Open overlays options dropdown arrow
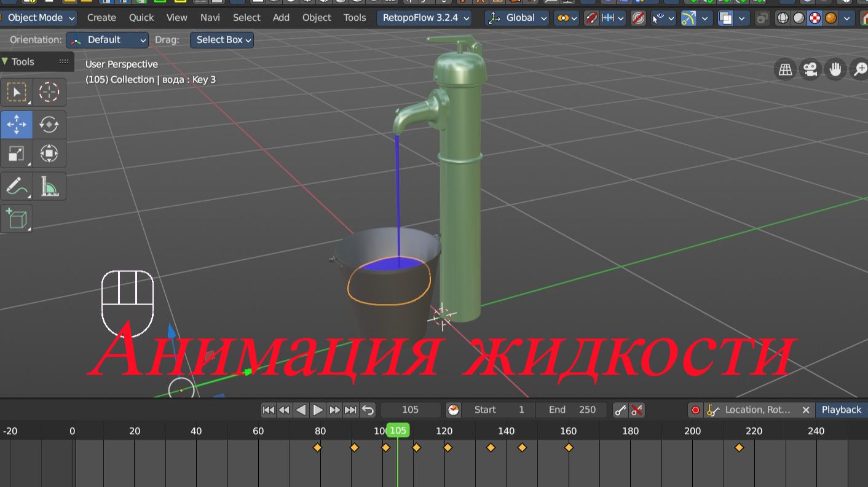The height and width of the screenshot is (487, 868). pos(743,18)
